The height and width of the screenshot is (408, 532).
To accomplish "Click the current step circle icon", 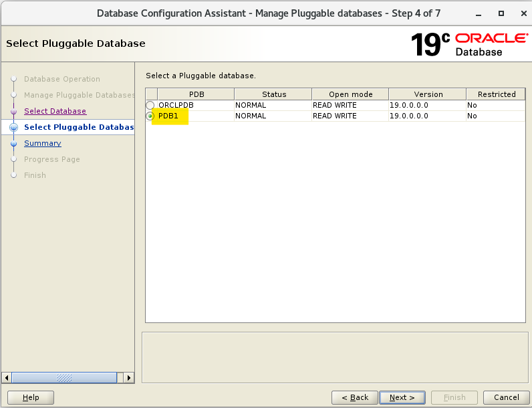I will [13, 127].
